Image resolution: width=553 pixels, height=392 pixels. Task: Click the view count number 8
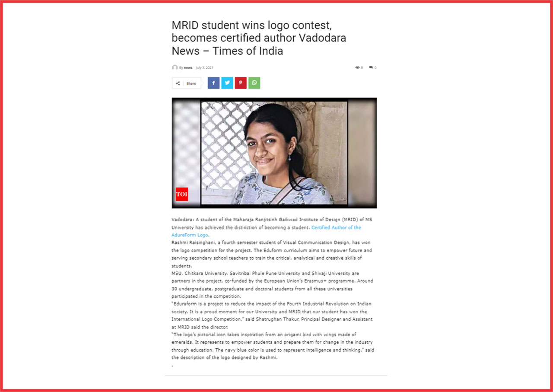[362, 67]
